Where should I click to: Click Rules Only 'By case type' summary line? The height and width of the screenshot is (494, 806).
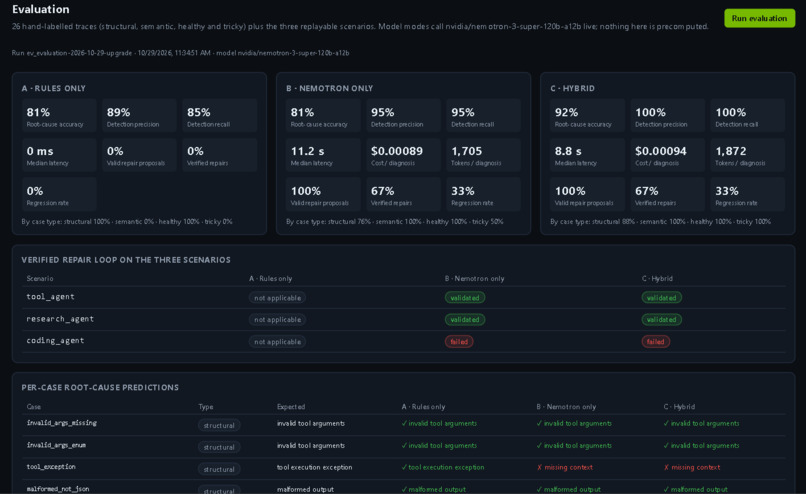coord(127,222)
